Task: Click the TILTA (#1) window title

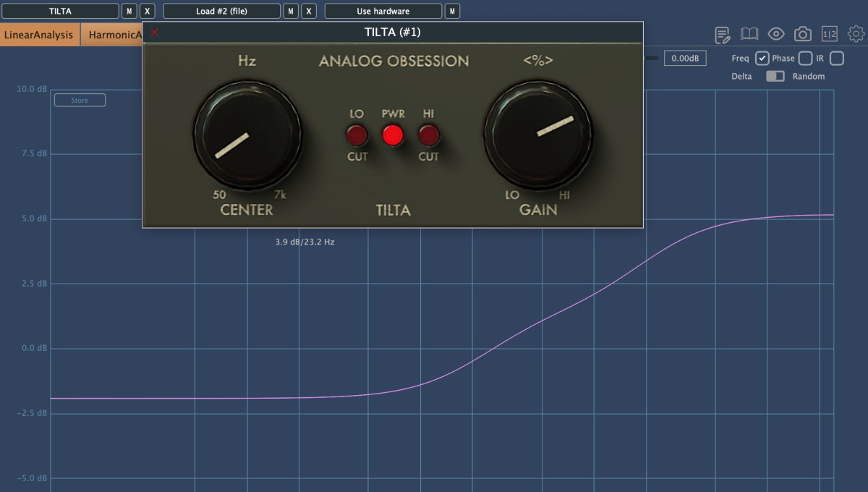Action: click(393, 32)
